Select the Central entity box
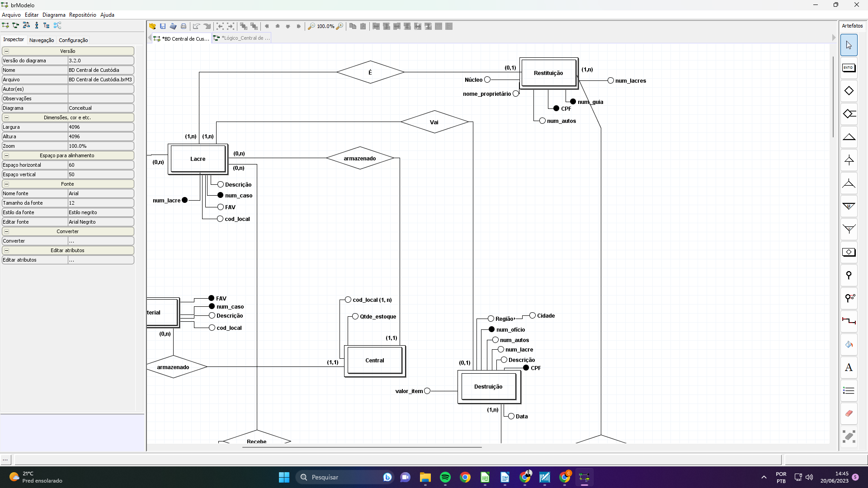 pyautogui.click(x=374, y=361)
